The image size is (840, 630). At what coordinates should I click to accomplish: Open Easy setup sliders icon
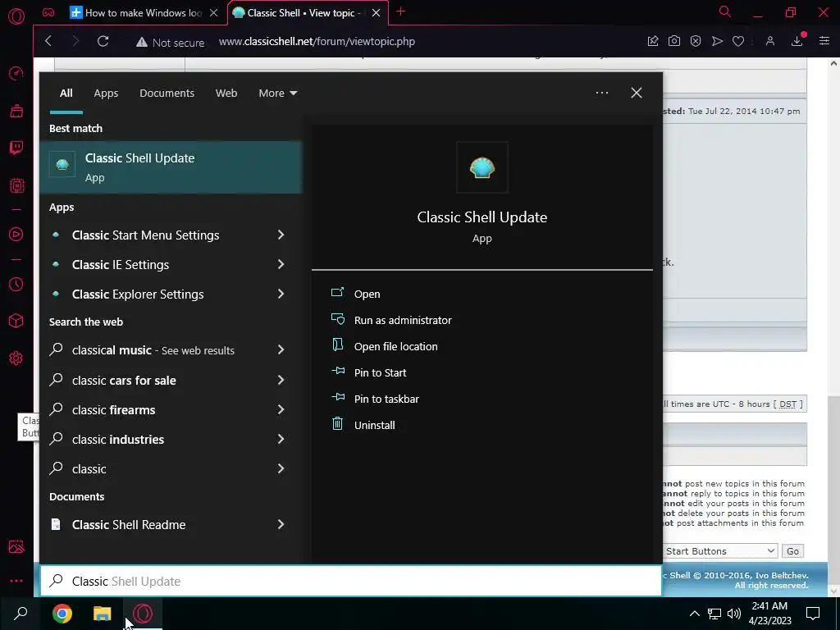(824, 41)
